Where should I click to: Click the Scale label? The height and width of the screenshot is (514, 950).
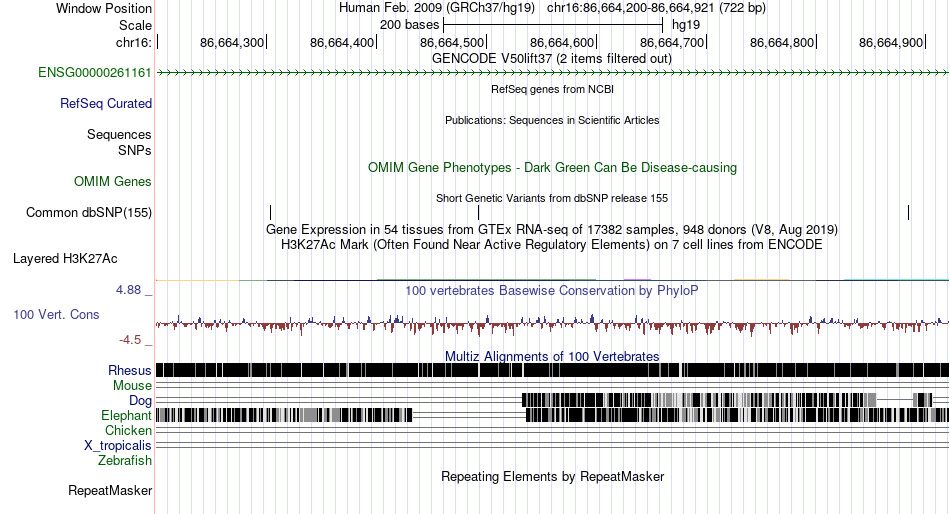pos(135,25)
